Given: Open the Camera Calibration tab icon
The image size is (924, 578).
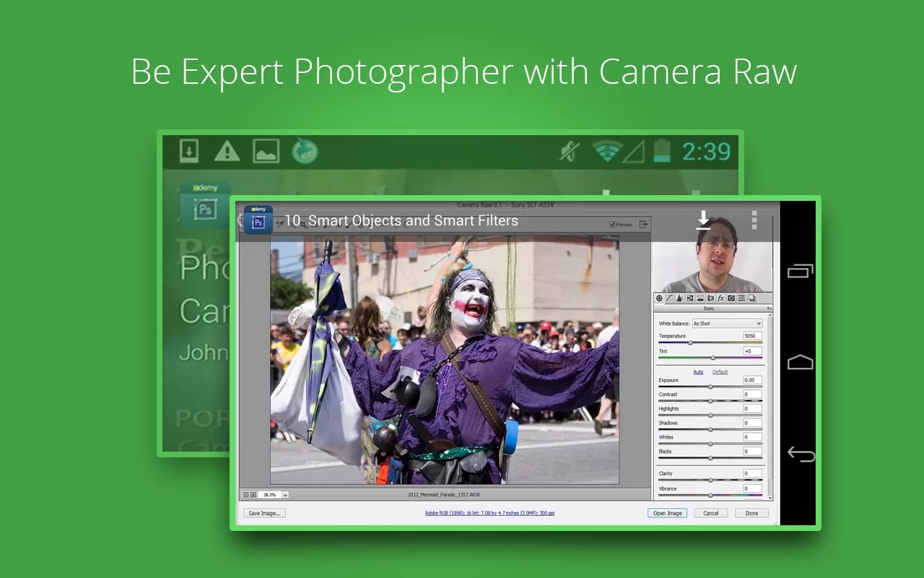Looking at the screenshot, I should click(x=731, y=298).
